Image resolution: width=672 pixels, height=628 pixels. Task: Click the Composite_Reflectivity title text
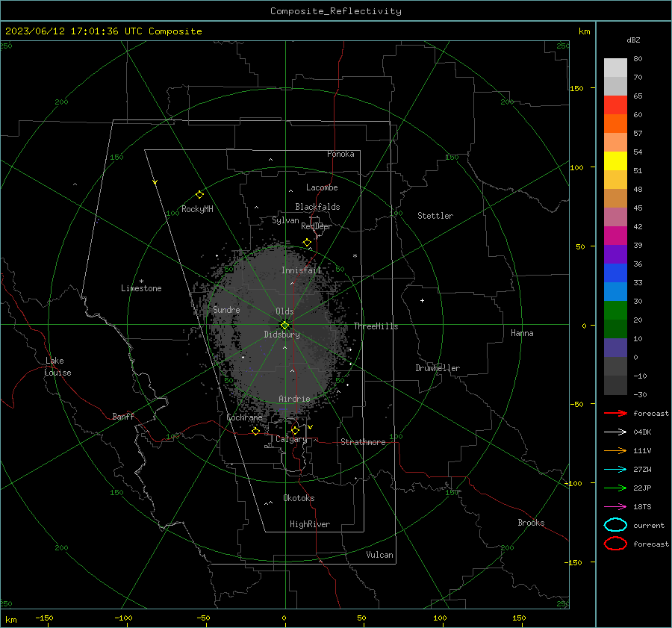[336, 11]
